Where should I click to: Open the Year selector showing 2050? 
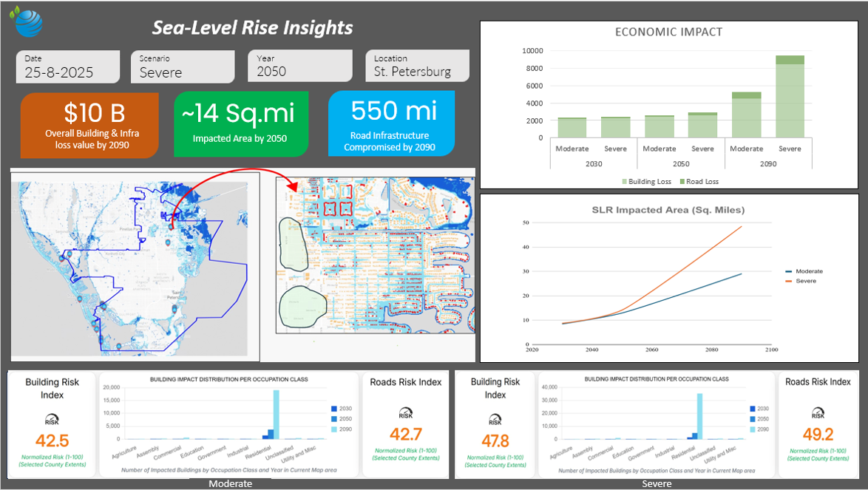(x=300, y=67)
